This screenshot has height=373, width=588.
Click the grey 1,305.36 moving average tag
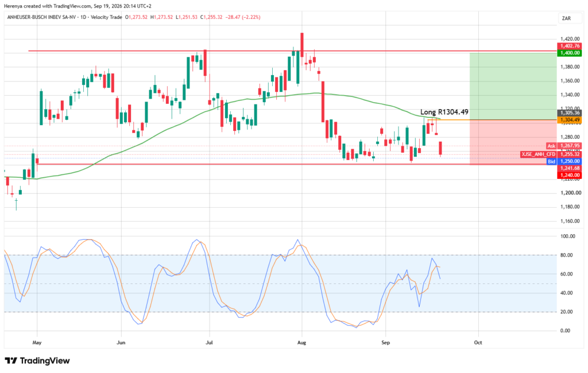click(x=570, y=113)
